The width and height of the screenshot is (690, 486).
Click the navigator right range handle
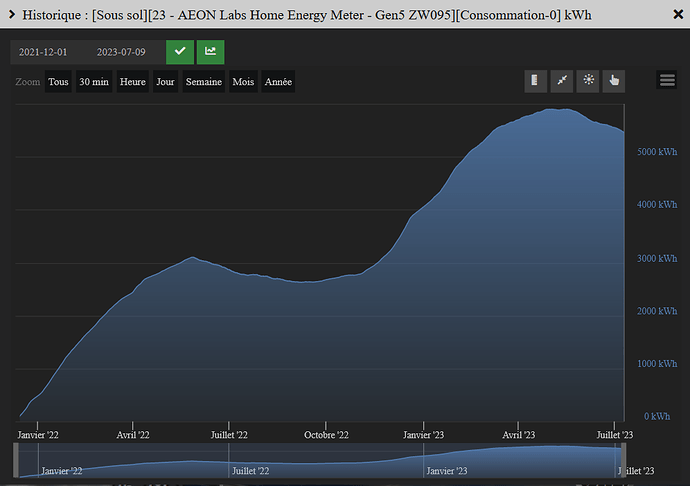624,461
